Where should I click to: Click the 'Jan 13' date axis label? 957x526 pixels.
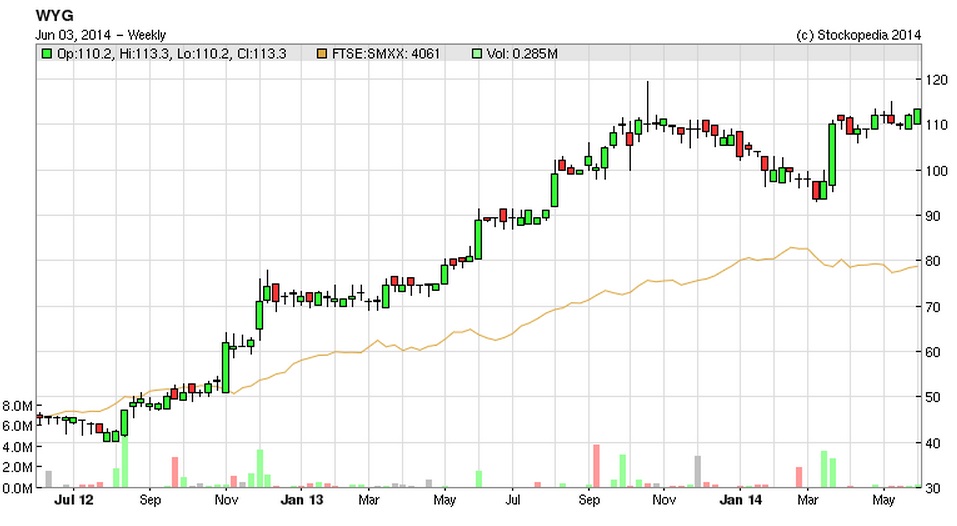[302, 500]
